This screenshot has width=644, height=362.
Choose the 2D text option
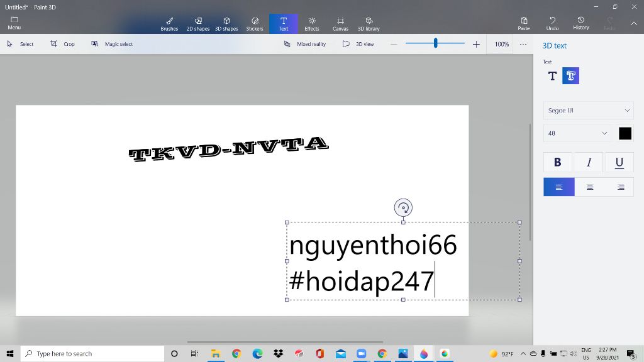pyautogui.click(x=552, y=75)
